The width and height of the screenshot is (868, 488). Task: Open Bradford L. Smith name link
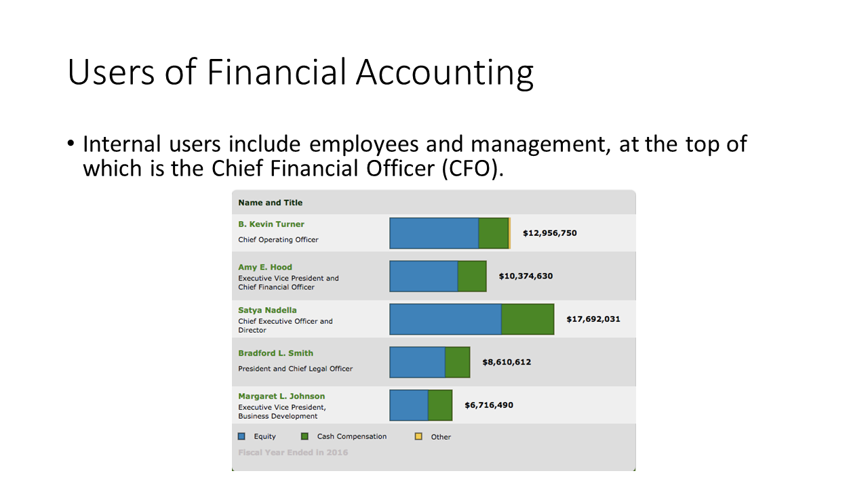275,353
